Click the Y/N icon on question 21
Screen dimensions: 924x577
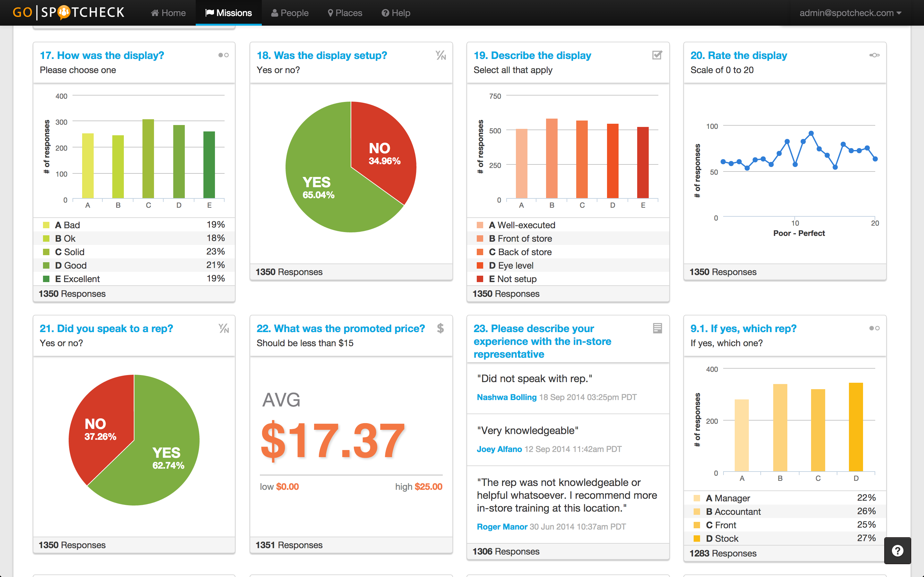(224, 328)
